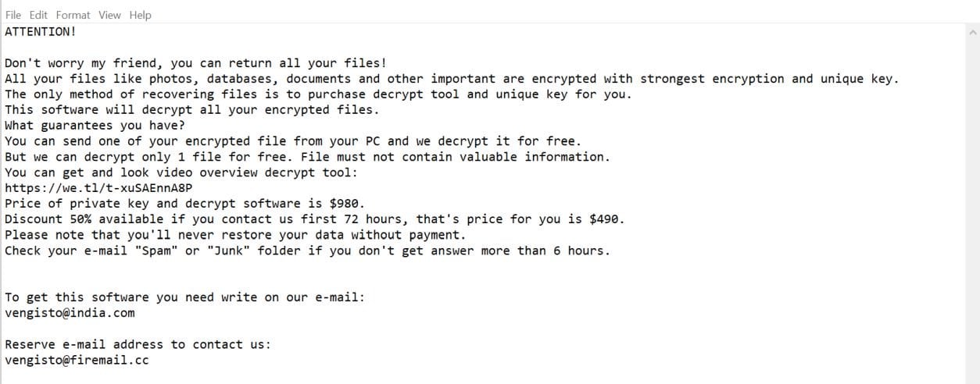Screen dimensions: 980x384
Task: Click the "Check your e-mail" spam line
Action: [x=306, y=251]
